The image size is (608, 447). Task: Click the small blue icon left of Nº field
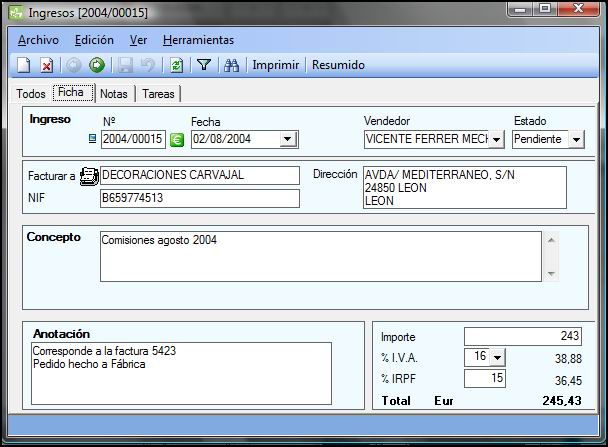[92, 138]
